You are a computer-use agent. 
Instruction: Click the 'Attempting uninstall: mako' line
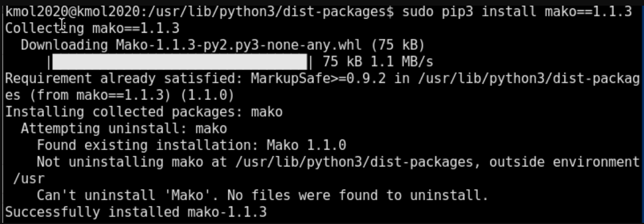[124, 129]
